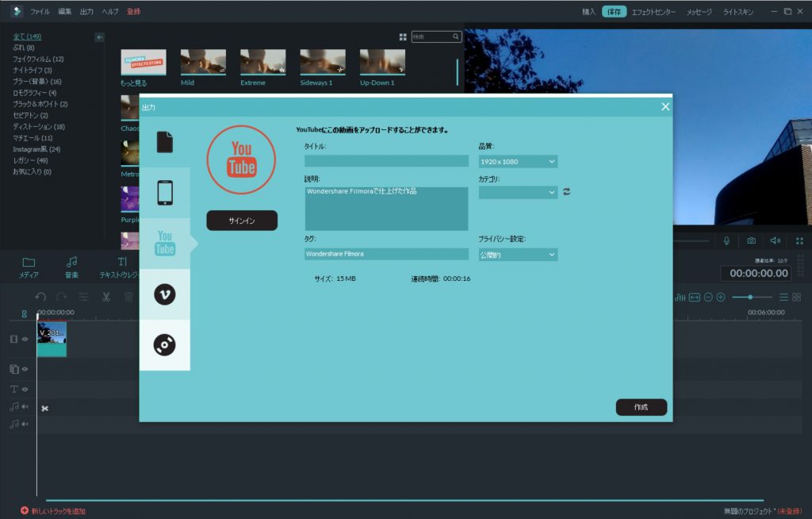This screenshot has height=519, width=812.
Task: Click 購入 purchase link in top bar
Action: click(589, 11)
